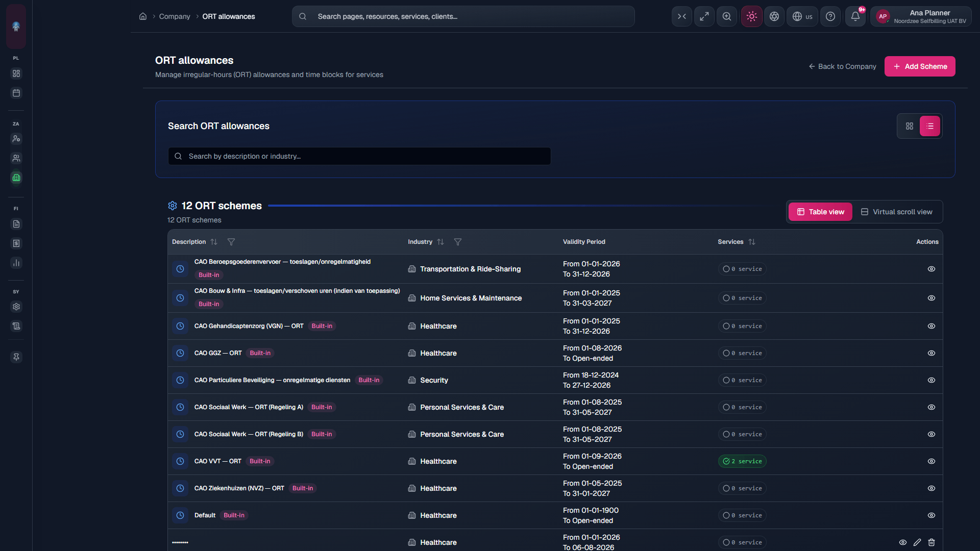The width and height of the screenshot is (980, 551).
Task: Focus the global search pages field
Action: (463, 16)
